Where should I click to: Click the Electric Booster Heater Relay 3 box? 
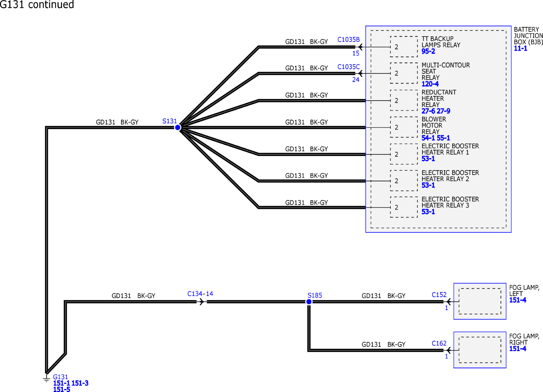[x=404, y=207]
